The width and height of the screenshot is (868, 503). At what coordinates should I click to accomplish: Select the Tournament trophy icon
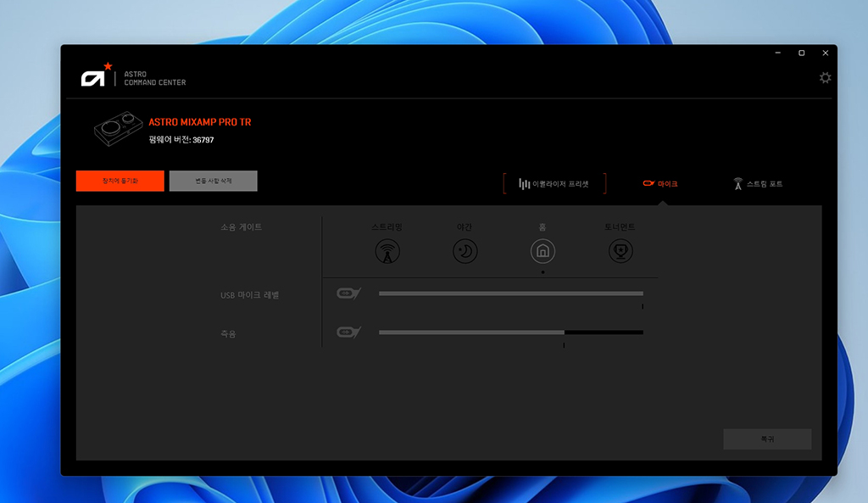tap(620, 251)
